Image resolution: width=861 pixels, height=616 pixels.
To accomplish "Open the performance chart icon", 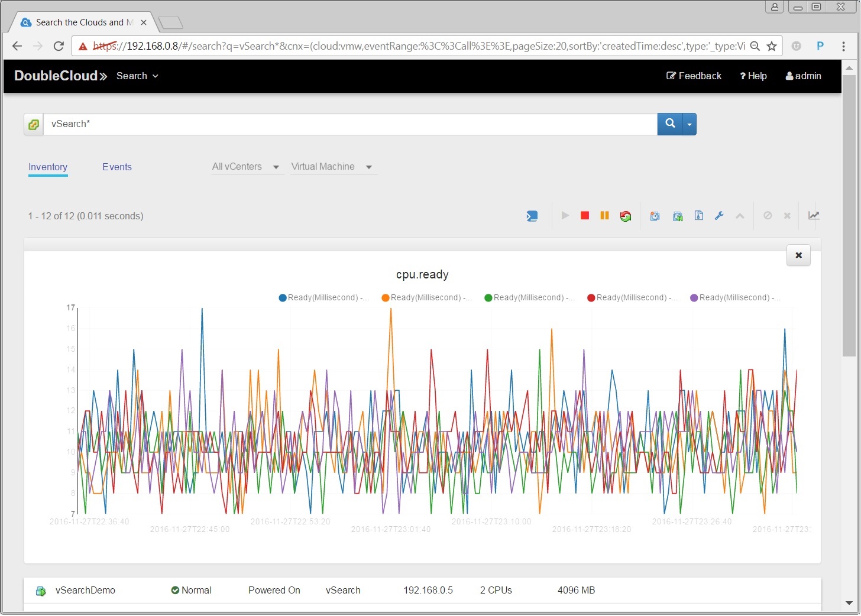I will 814,216.
